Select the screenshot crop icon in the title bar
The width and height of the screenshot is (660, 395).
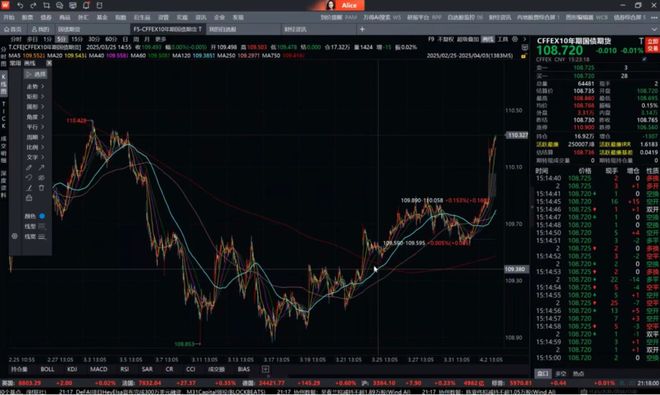46,5
